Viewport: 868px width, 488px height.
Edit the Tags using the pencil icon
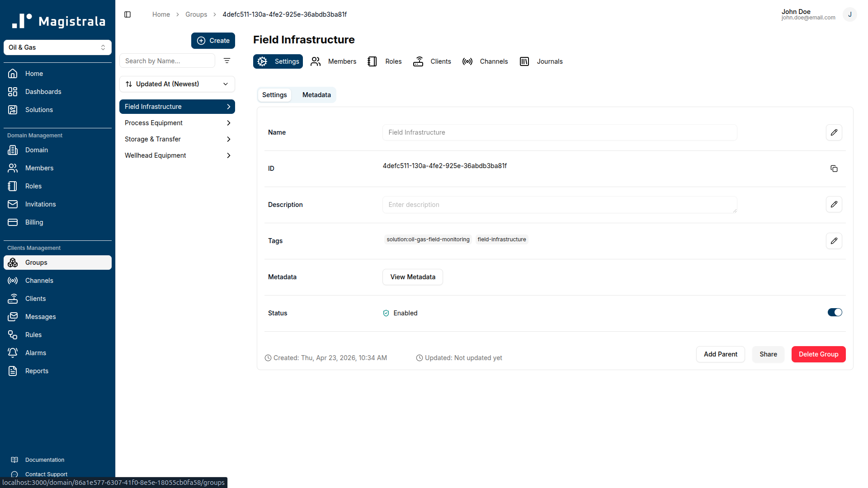click(x=834, y=241)
